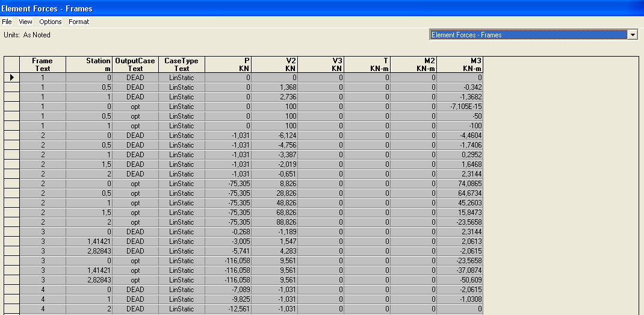Select V2 cell with value 1,368
The height and width of the screenshot is (315, 644).
(275, 87)
